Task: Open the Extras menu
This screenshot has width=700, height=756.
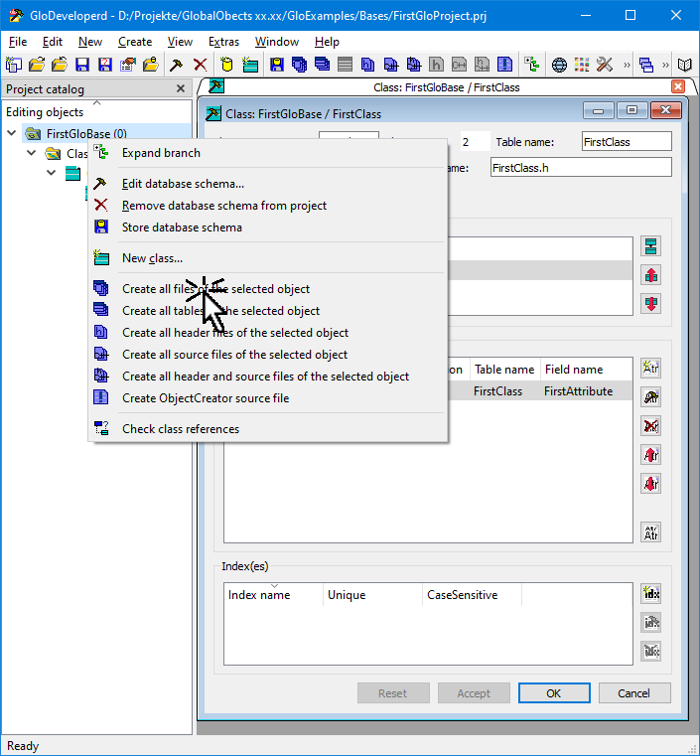Action: tap(223, 42)
